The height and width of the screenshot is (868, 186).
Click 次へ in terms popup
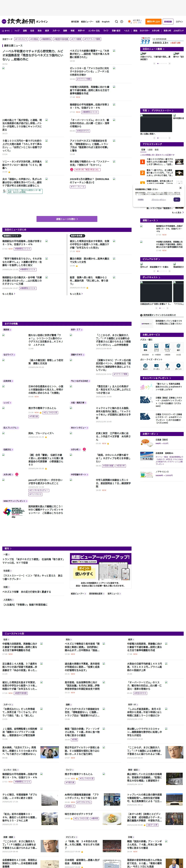[x=177, y=199]
